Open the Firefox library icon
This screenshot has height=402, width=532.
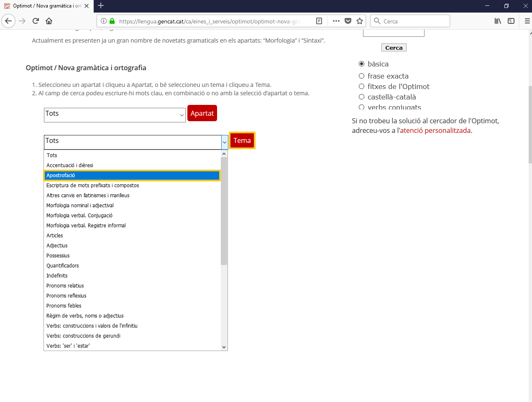tap(498, 21)
